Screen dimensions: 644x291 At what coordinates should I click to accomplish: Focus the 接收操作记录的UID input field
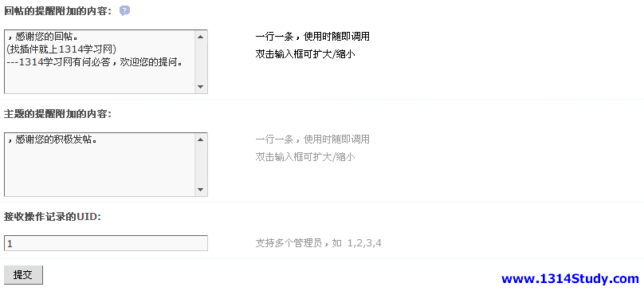106,243
